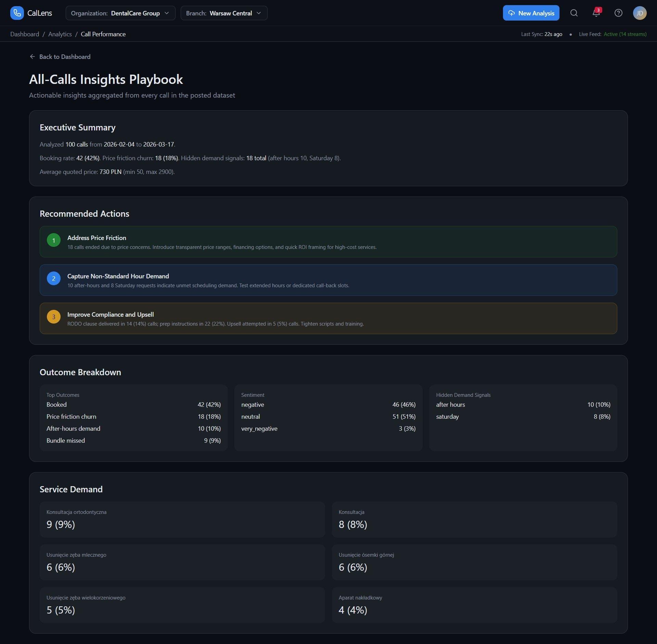The image size is (657, 644).
Task: Click the CalLens phone logo icon
Action: coord(17,13)
